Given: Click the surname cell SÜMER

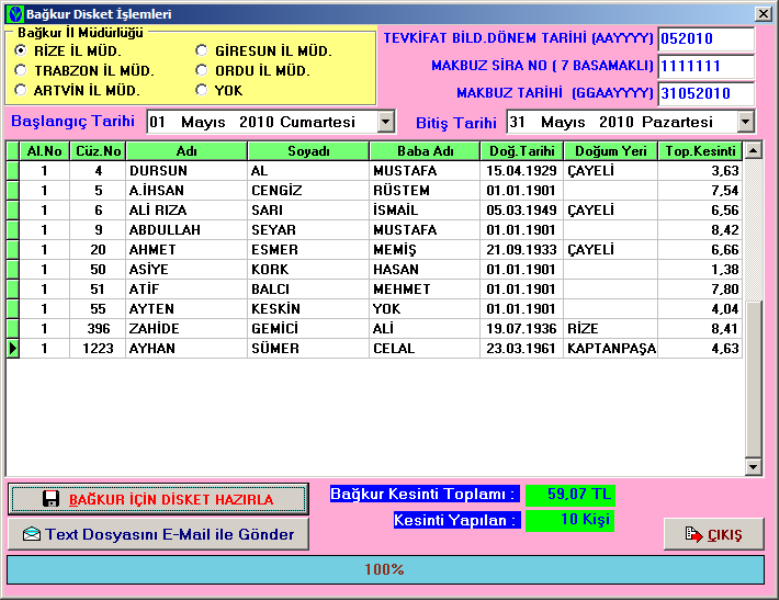Looking at the screenshot, I should click(x=309, y=348).
